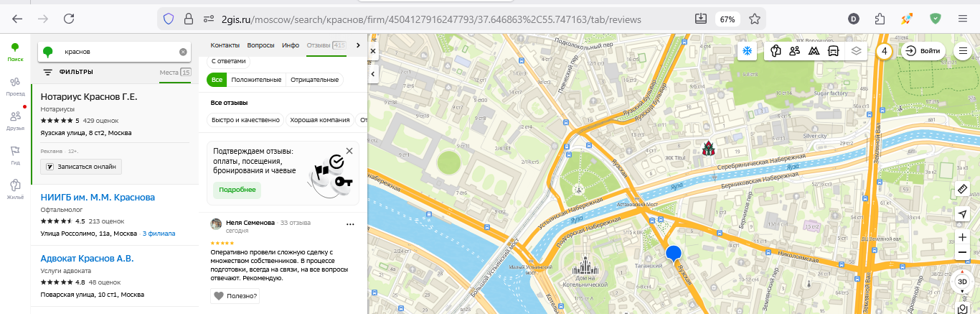Bookmark this page with the star
980x314 pixels.
coord(754,19)
